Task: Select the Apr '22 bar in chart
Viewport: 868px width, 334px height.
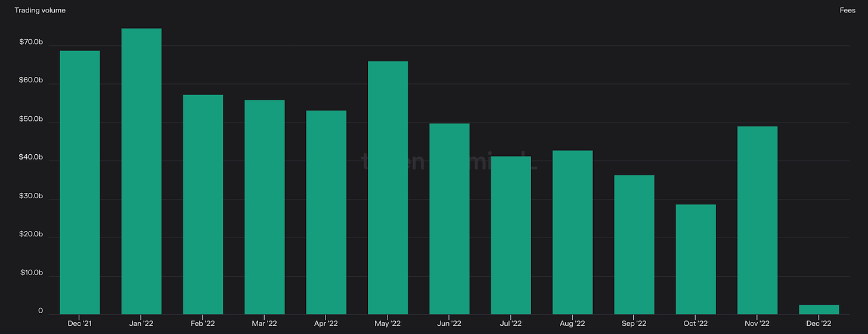Action: tap(326, 212)
